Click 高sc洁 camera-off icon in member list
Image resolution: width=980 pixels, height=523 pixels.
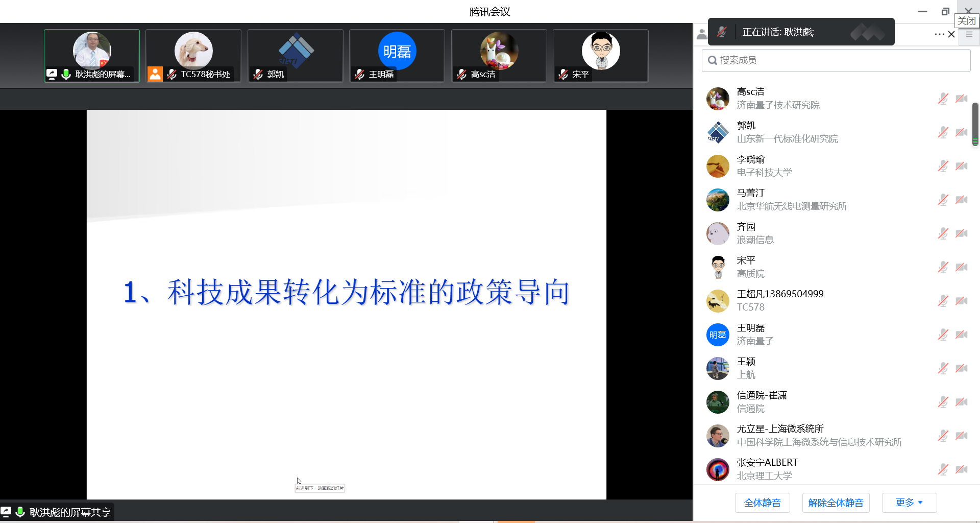click(962, 99)
